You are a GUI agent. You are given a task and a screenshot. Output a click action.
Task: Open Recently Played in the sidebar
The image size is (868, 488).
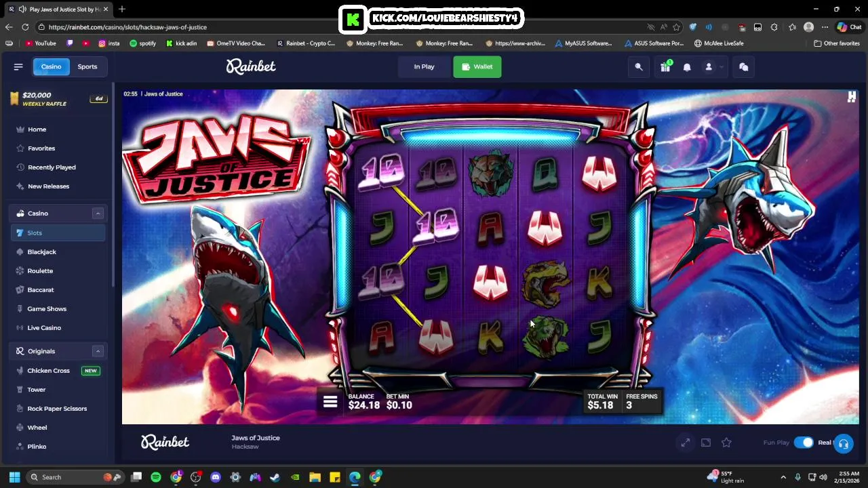(x=58, y=167)
